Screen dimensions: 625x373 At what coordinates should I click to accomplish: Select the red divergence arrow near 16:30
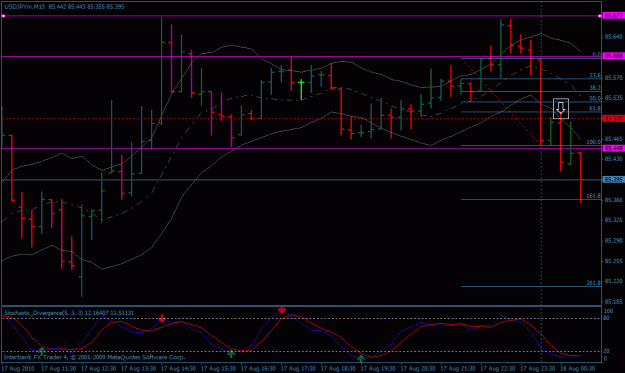(282, 310)
